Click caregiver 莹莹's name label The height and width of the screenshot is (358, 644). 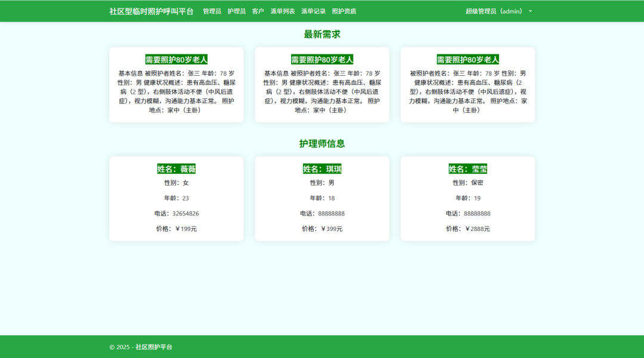point(469,168)
